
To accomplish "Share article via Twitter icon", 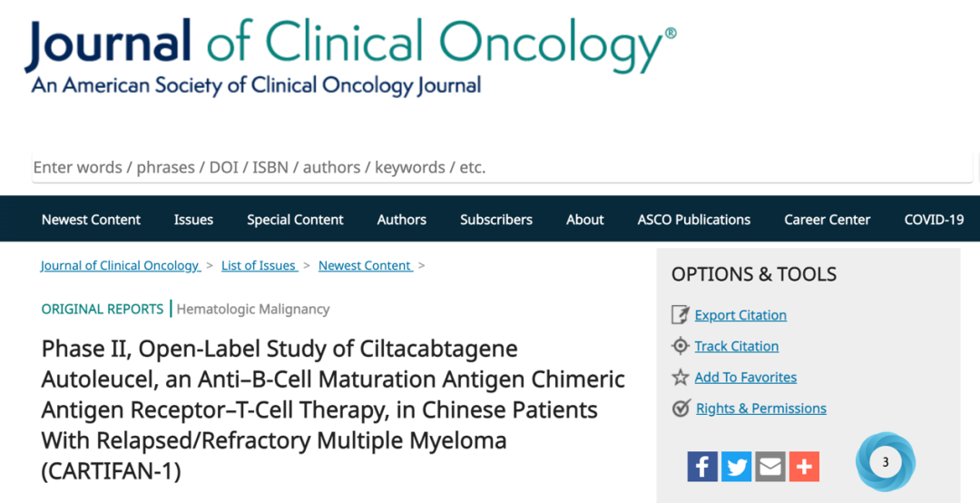I will click(736, 467).
